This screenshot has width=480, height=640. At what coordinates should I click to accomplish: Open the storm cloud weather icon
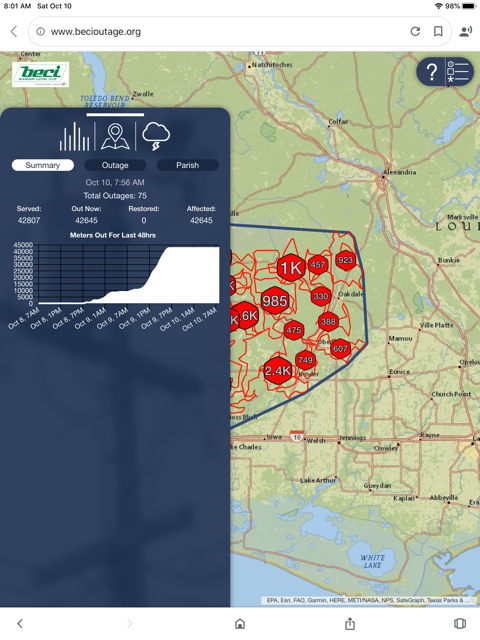[156, 136]
